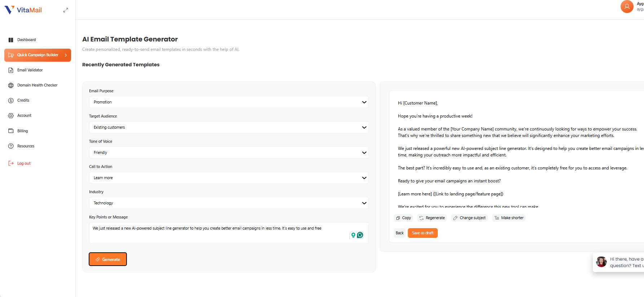Click the Email Validator document icon
This screenshot has height=297, width=644.
[11, 70]
